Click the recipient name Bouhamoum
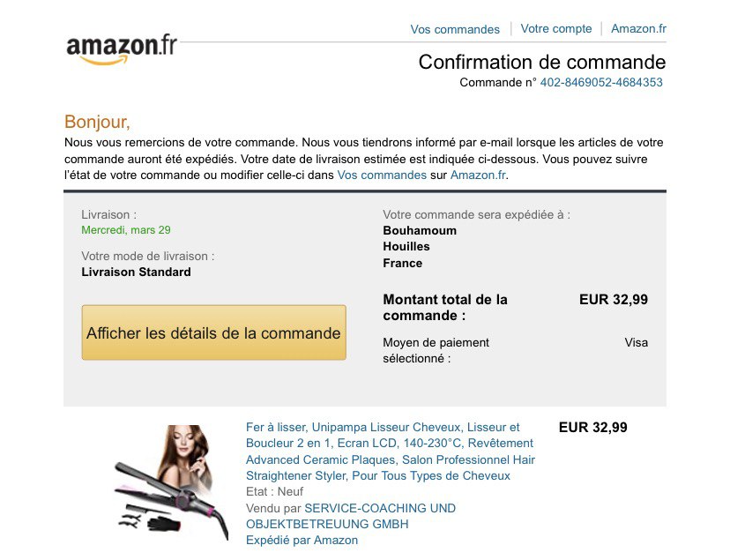 coord(420,230)
